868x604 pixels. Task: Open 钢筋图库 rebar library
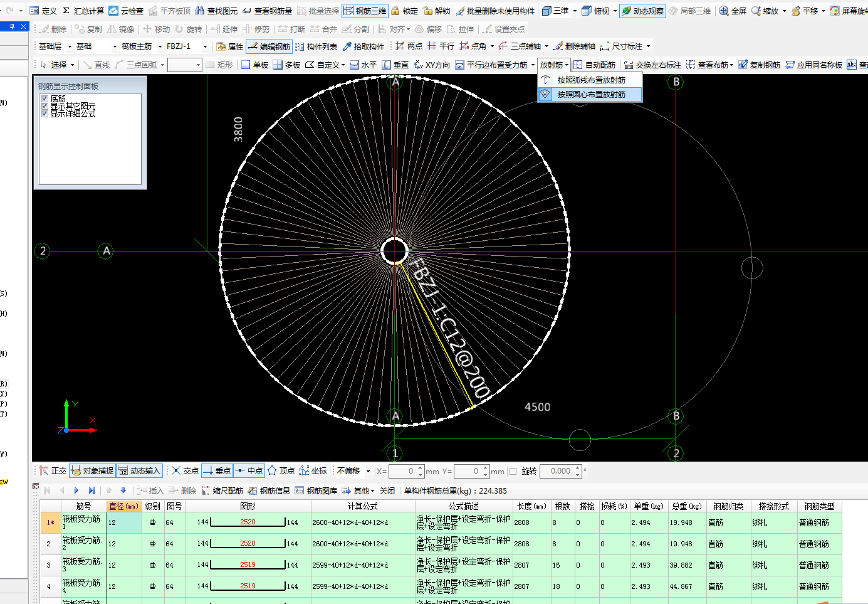click(316, 490)
